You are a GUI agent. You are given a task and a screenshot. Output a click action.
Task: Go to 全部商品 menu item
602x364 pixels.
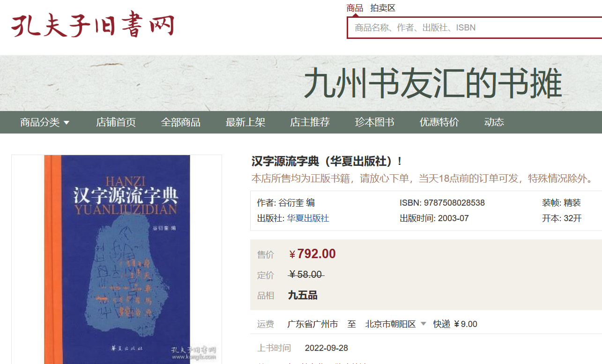pyautogui.click(x=180, y=122)
